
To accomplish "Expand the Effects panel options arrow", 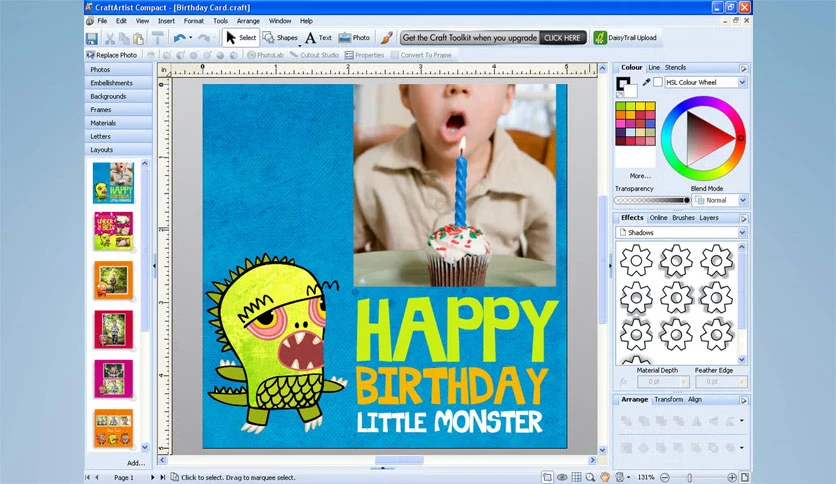I will 744,219.
